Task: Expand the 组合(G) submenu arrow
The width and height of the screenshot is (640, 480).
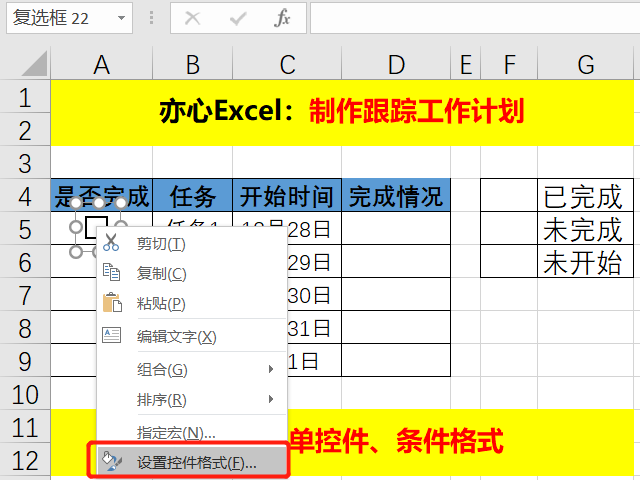Action: point(271,369)
